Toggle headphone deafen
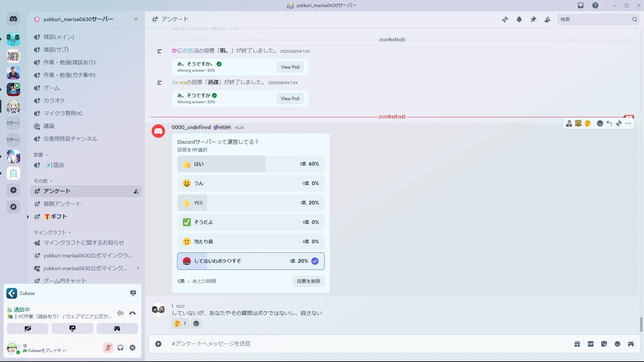Image resolution: width=644 pixels, height=362 pixels. pos(120,348)
